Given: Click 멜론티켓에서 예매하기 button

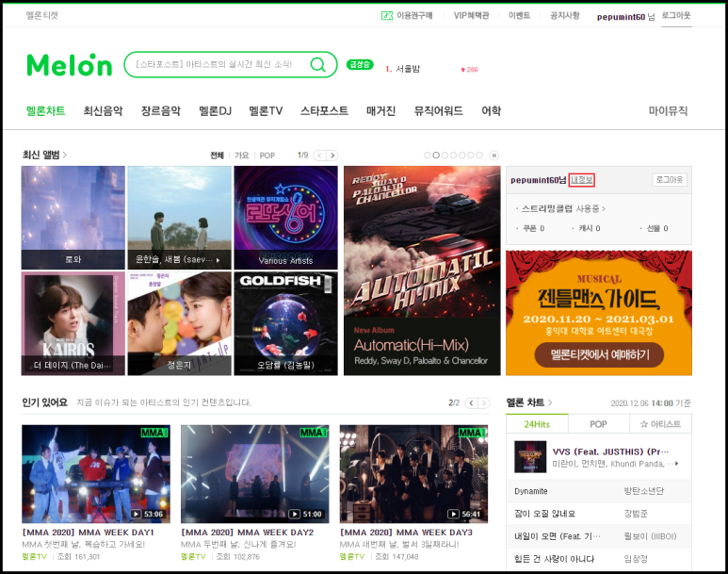Looking at the screenshot, I should click(x=599, y=355).
